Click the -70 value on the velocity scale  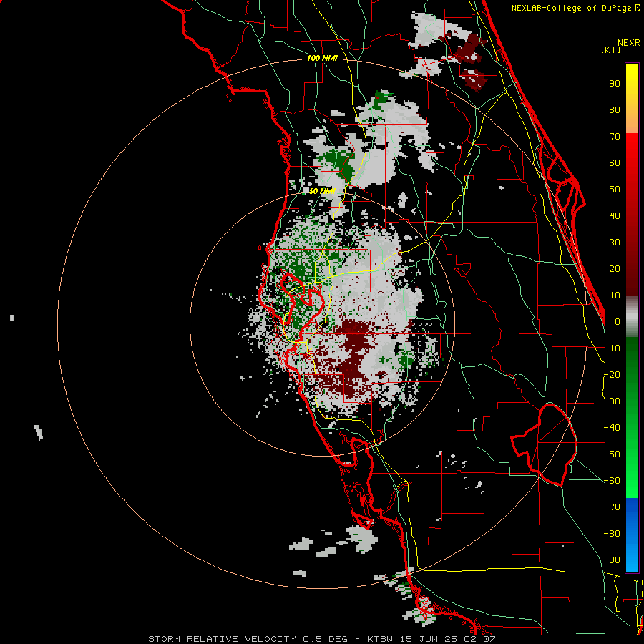[x=612, y=507]
